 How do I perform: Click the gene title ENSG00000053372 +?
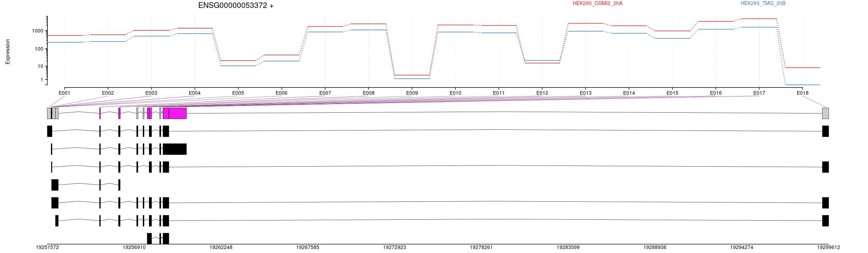(236, 5)
